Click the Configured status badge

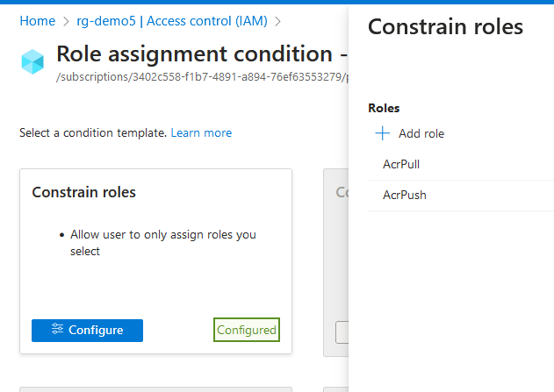(247, 330)
